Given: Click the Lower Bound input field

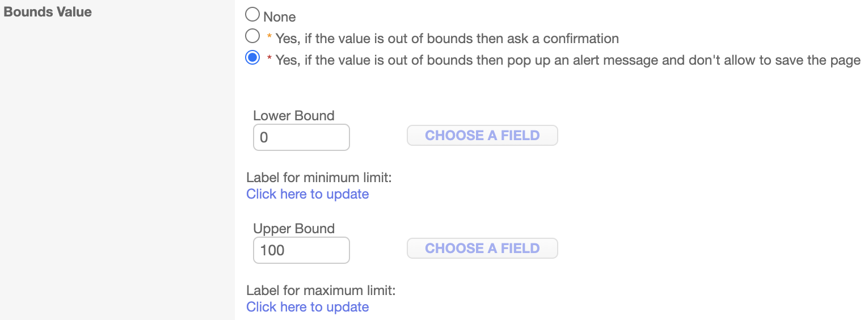Looking at the screenshot, I should [x=301, y=137].
